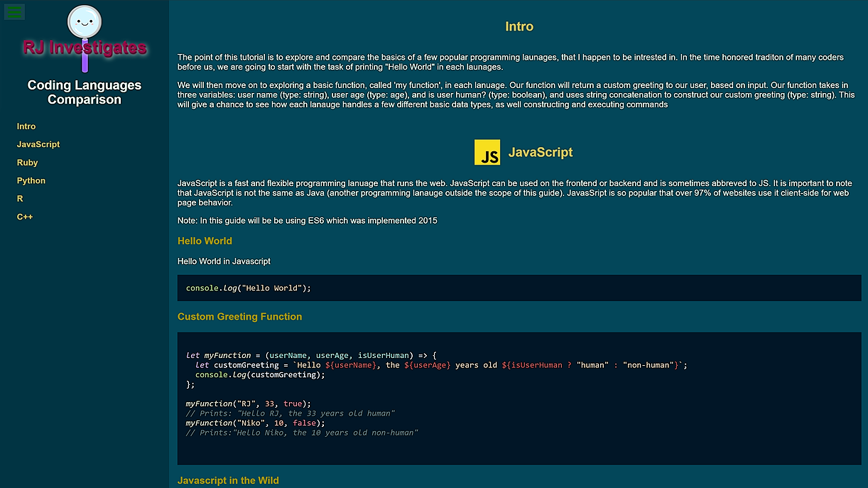Viewport: 868px width, 488px height.
Task: Click the Javascript in the Wild subheading
Action: (228, 481)
